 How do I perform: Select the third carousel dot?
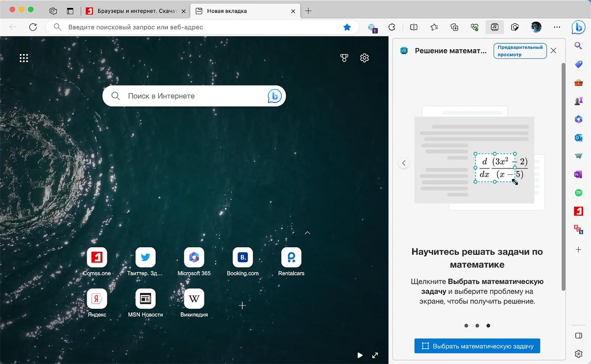point(488,326)
